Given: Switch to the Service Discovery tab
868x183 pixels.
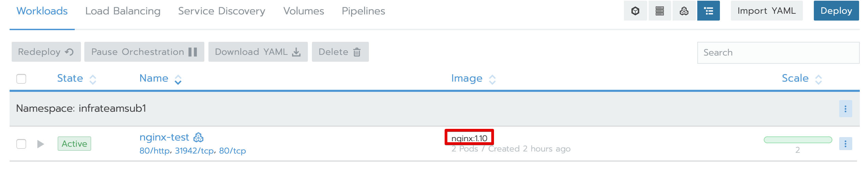Looking at the screenshot, I should click(x=221, y=11).
